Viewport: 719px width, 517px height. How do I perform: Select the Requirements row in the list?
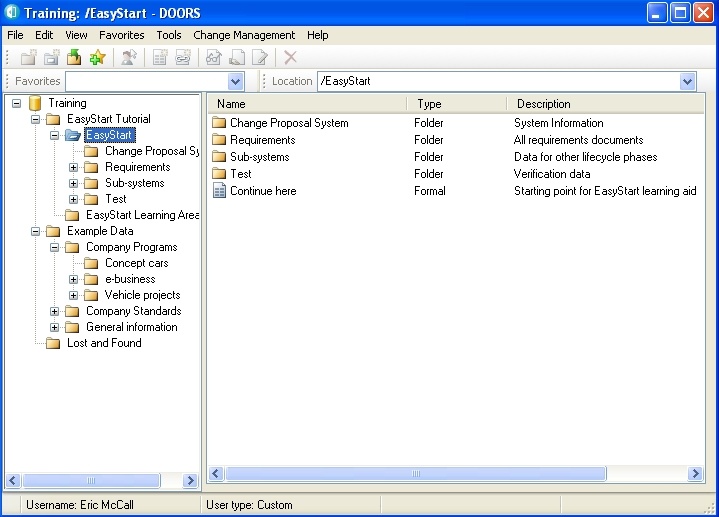[x=456, y=140]
